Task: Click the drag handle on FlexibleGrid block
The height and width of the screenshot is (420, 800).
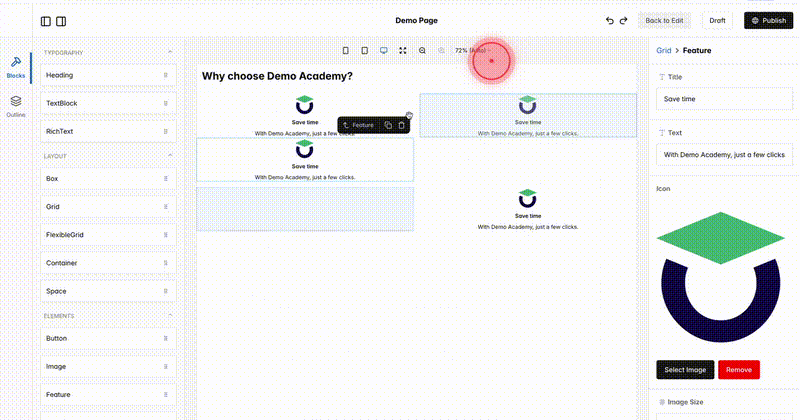Action: (165, 235)
